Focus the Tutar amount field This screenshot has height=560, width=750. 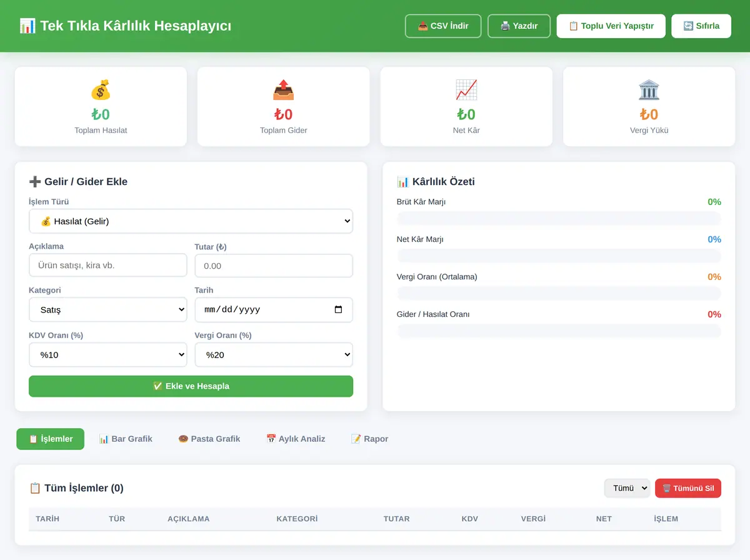[x=274, y=266]
